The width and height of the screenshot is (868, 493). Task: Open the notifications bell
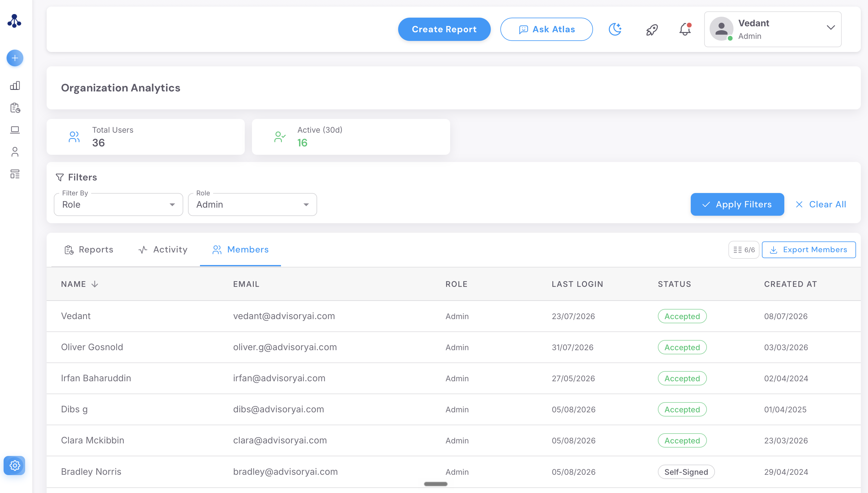[x=685, y=29]
